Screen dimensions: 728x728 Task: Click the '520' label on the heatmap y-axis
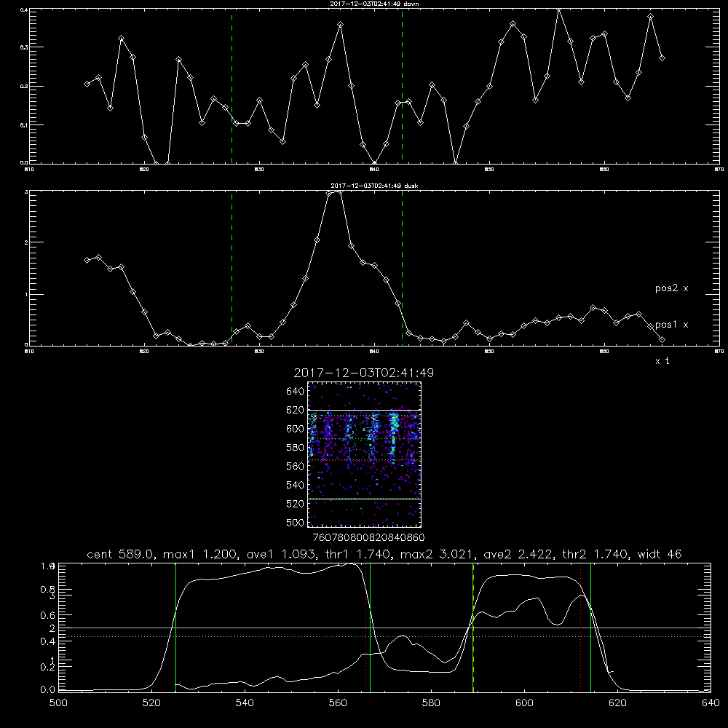pyautogui.click(x=296, y=504)
